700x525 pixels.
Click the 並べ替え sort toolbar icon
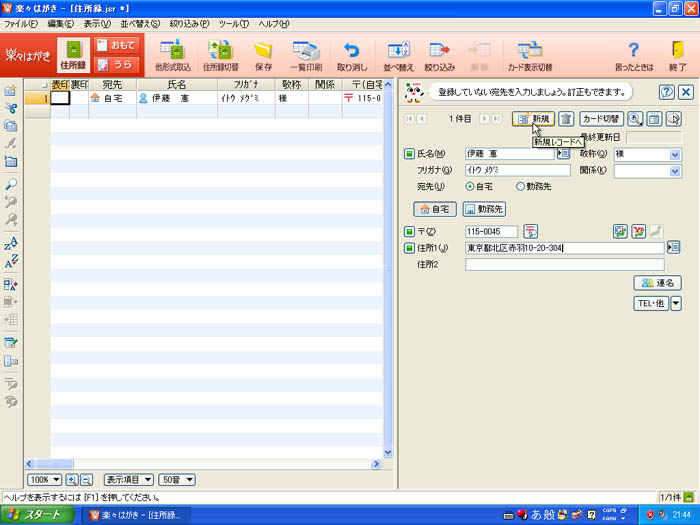pos(398,55)
